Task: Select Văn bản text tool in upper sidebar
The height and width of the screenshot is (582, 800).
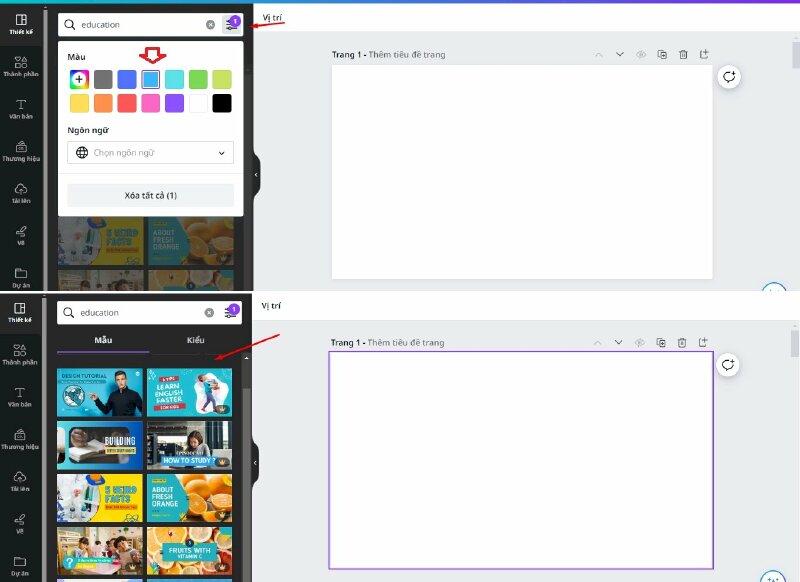Action: coord(21,108)
